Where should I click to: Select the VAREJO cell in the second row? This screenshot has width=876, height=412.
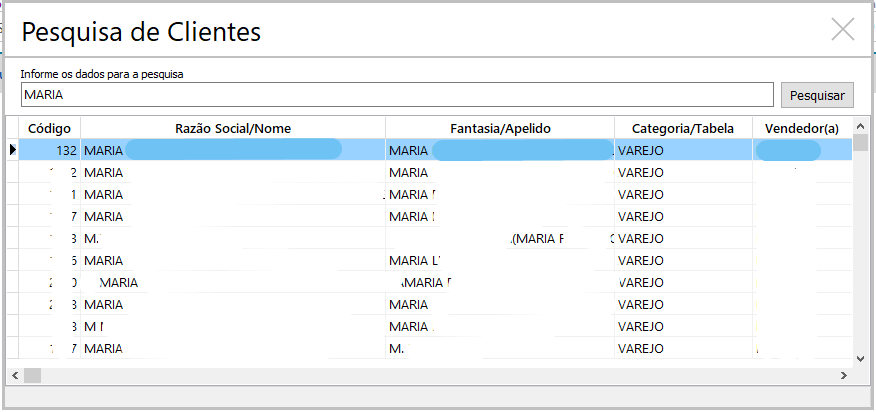pyautogui.click(x=683, y=172)
